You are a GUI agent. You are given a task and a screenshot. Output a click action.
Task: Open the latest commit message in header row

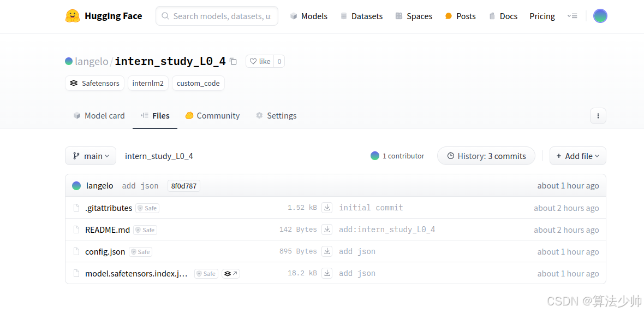[x=140, y=186]
